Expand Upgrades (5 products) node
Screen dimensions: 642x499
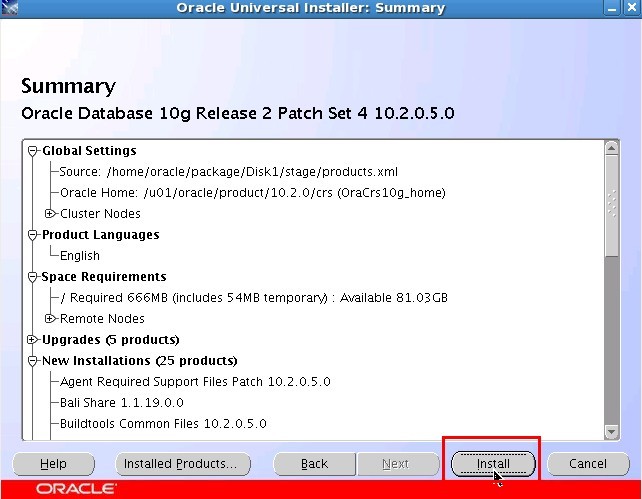(32, 339)
